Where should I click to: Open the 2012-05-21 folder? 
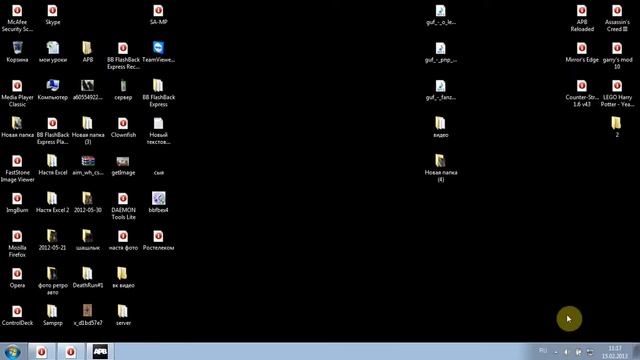[52, 240]
